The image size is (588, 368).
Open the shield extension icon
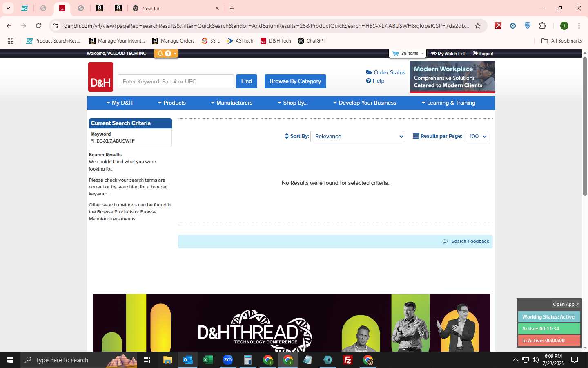pos(528,26)
